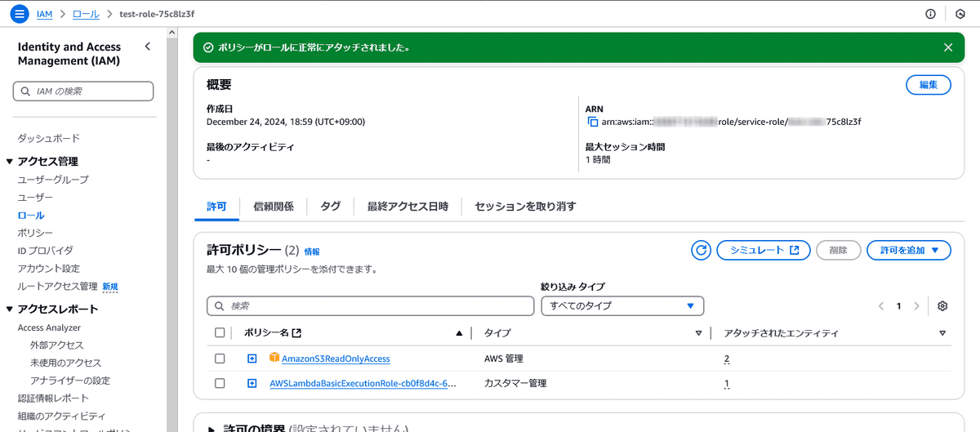Open policy table preferences gear
The image size is (980, 432).
(x=942, y=306)
